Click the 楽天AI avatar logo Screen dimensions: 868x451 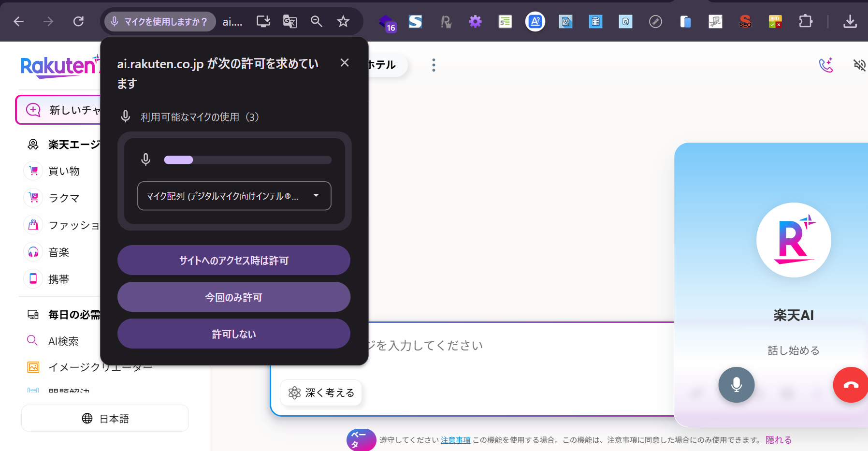pos(794,240)
